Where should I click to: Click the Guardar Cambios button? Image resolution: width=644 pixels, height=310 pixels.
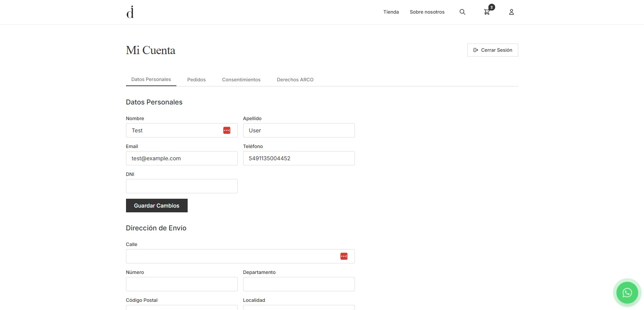157,206
